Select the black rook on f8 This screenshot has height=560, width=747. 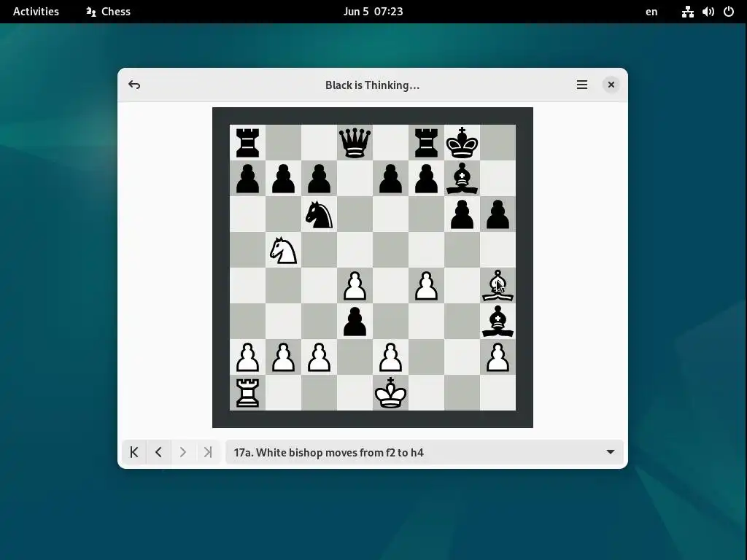(426, 142)
